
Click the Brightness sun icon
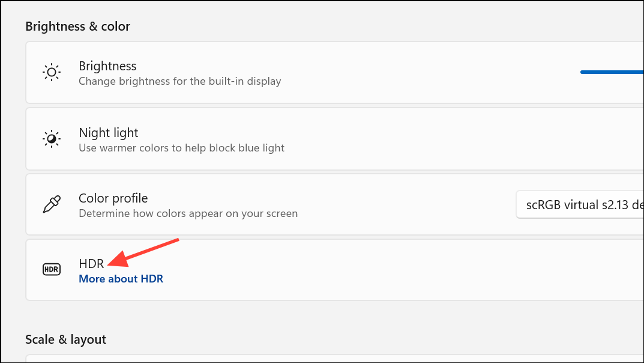52,72
